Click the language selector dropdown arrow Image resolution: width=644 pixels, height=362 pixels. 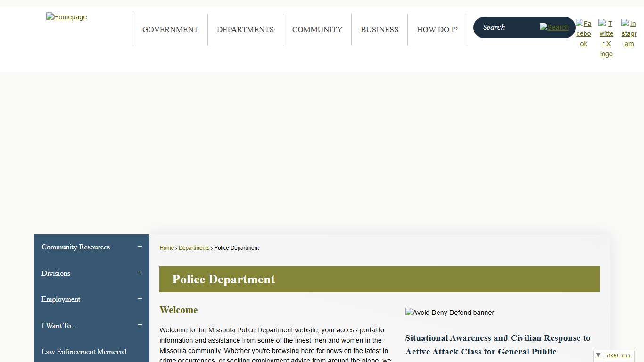point(598,355)
